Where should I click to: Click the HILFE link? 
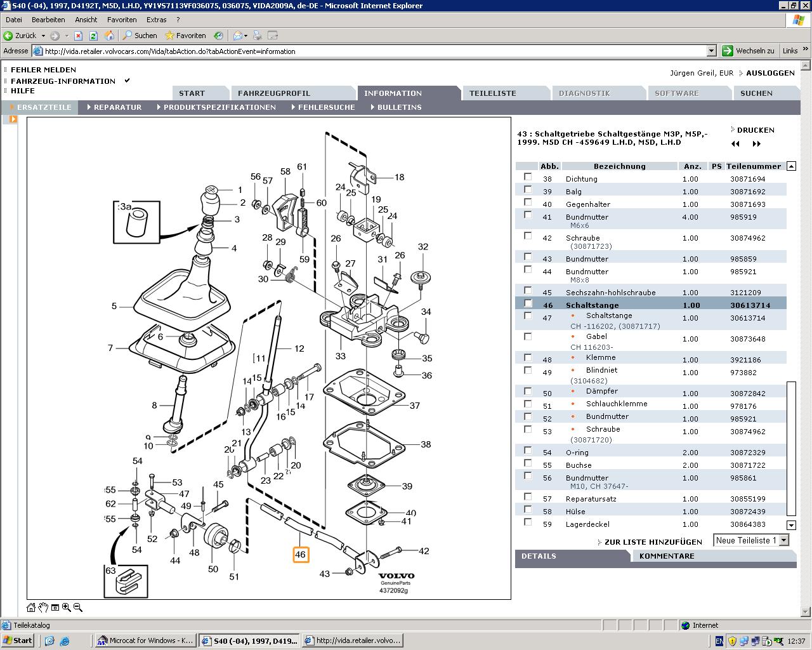tap(23, 91)
